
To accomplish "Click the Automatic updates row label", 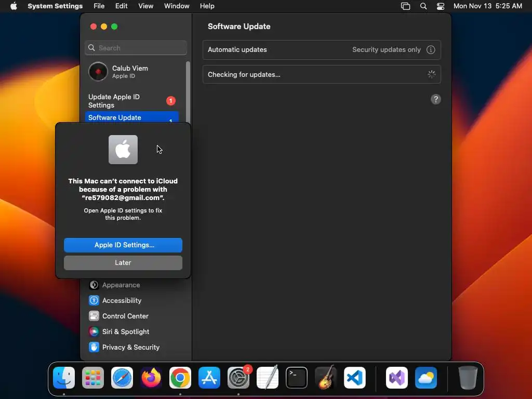I will [x=237, y=49].
